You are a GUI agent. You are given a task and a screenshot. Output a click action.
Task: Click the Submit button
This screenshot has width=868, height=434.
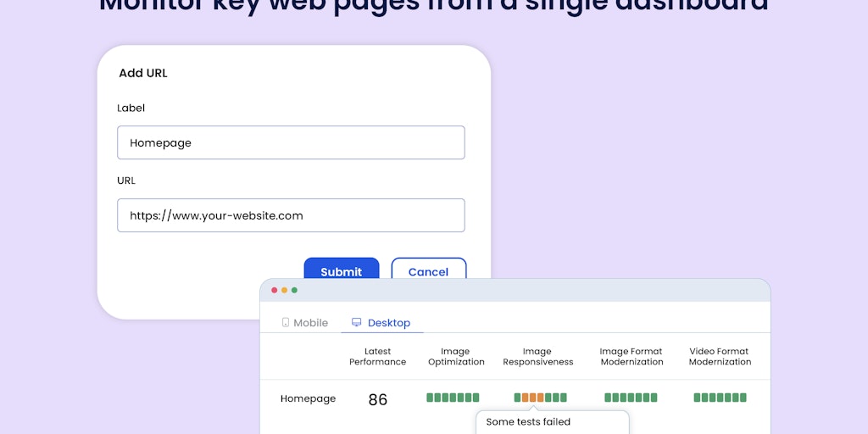342,269
